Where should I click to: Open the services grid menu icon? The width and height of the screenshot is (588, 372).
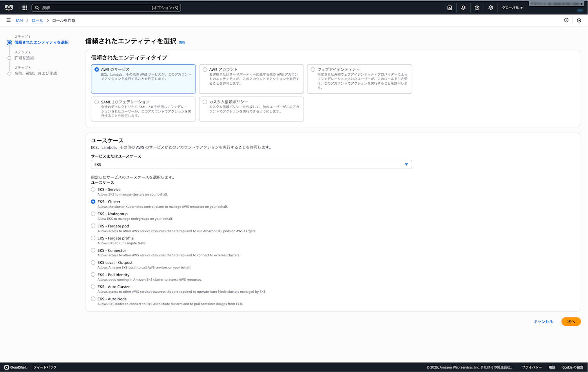[x=25, y=8]
